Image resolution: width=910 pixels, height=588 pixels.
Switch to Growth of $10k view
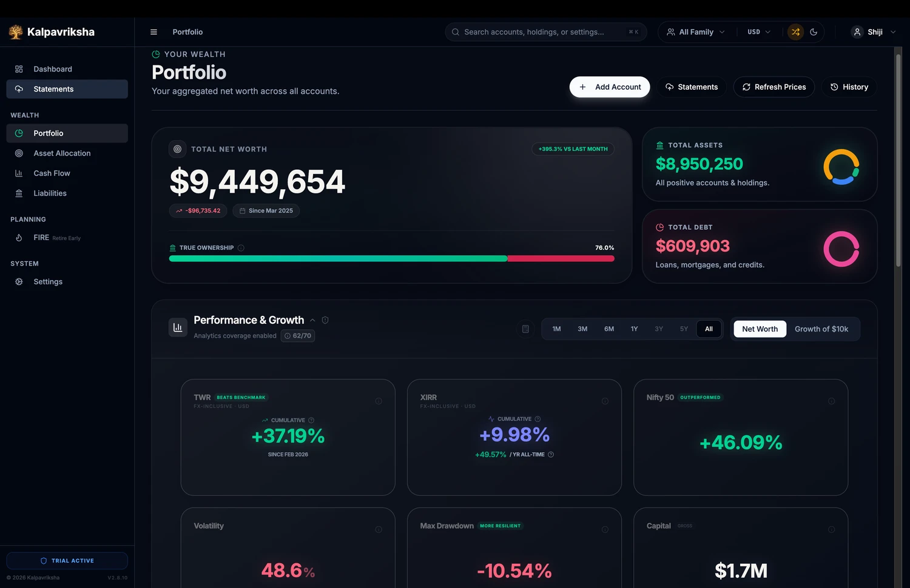tap(821, 329)
